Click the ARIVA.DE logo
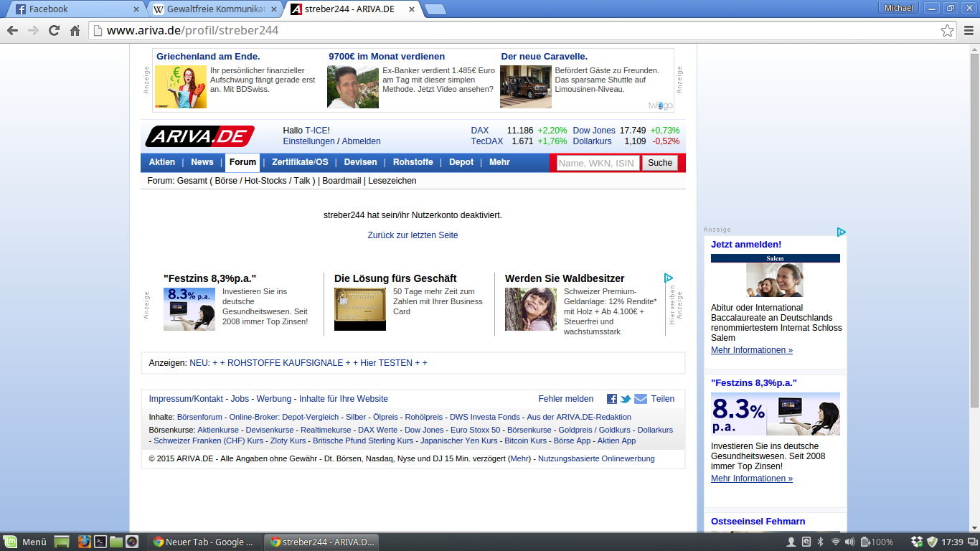 point(199,136)
